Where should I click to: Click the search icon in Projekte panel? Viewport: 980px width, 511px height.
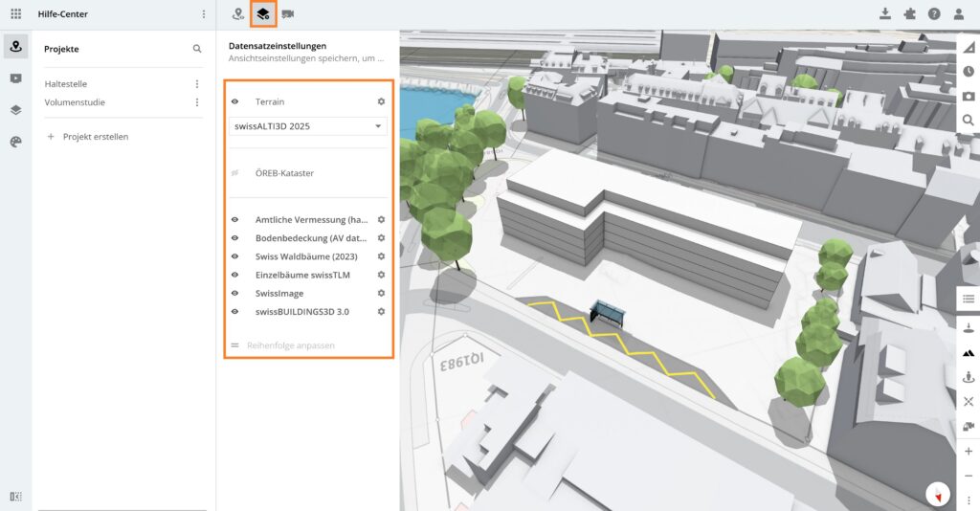coord(197,49)
